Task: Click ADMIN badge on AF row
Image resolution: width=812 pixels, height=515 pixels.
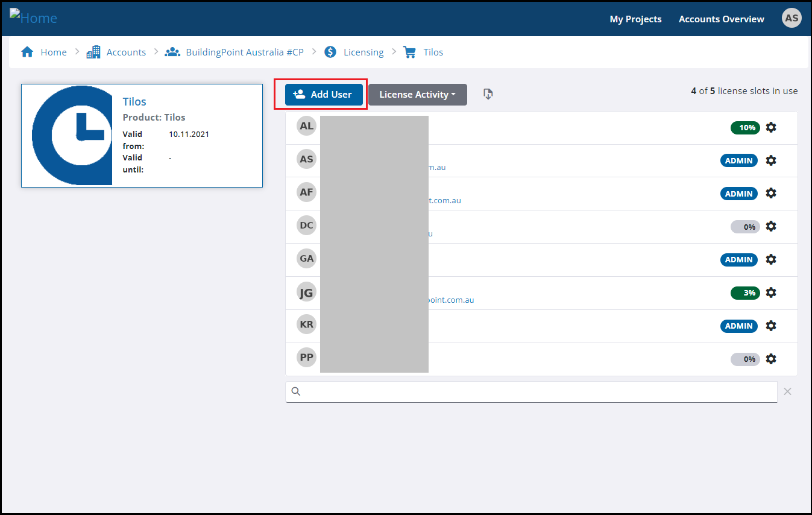Action: [739, 194]
